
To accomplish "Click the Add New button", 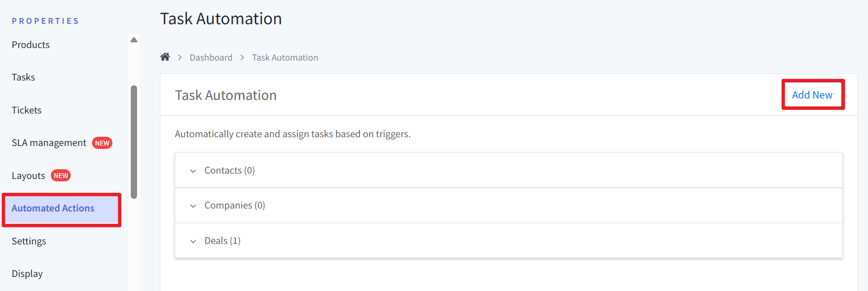I will [812, 95].
